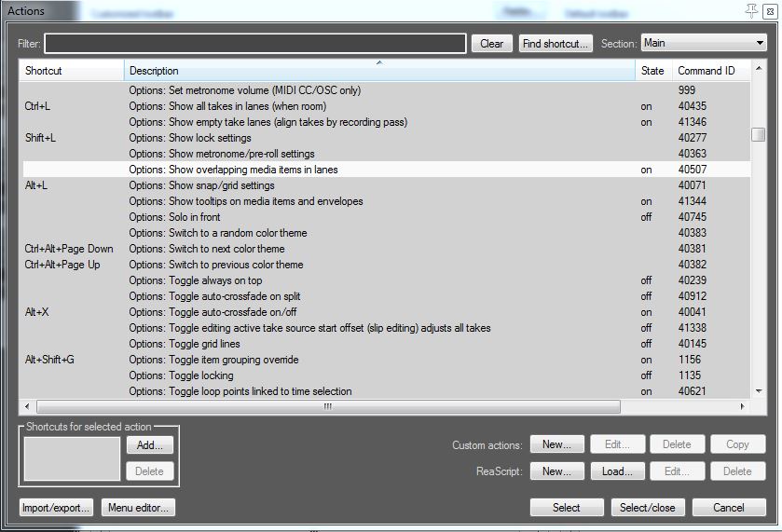The width and height of the screenshot is (782, 532).
Task: Select 'Options: Show snap/grid settings' row
Action: 387,185
